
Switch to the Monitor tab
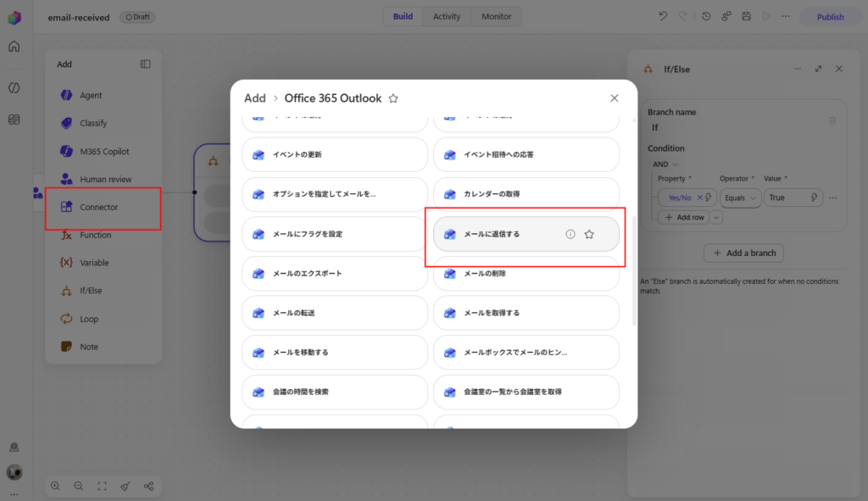pyautogui.click(x=496, y=17)
